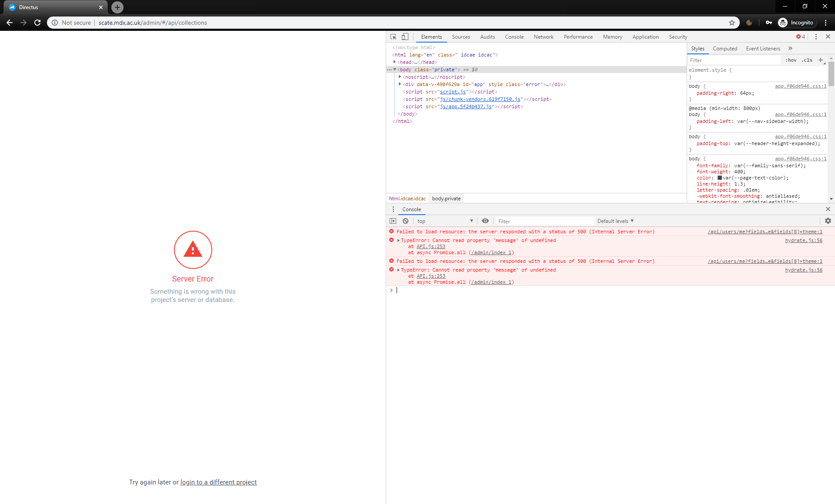This screenshot has height=504, width=835.
Task: Toggle device emulation mode
Action: 405,37
